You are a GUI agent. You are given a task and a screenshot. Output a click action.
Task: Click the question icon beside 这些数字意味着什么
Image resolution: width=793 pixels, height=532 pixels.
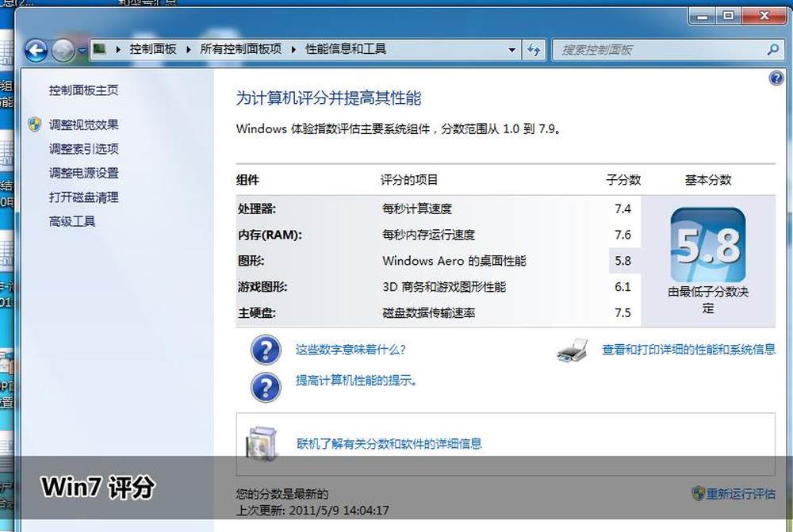pyautogui.click(x=266, y=350)
